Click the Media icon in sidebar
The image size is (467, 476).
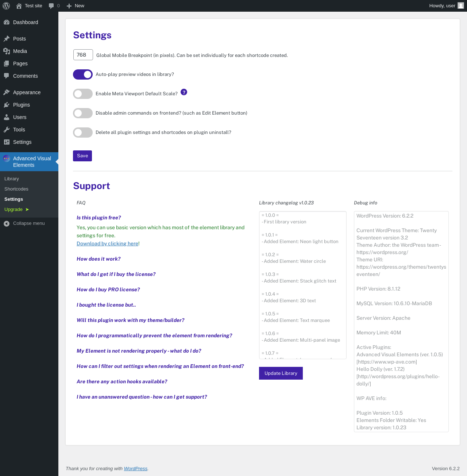[x=7, y=51]
